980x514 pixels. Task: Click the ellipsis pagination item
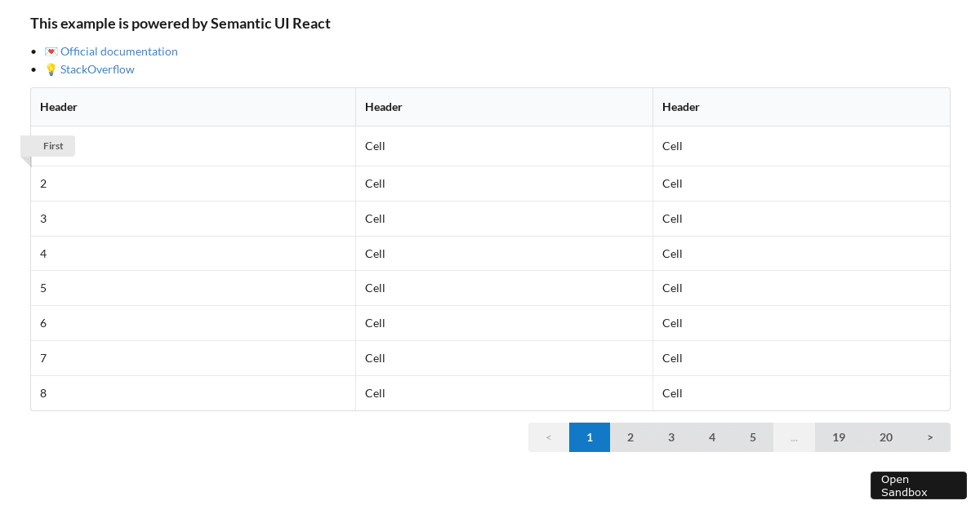[x=794, y=437]
